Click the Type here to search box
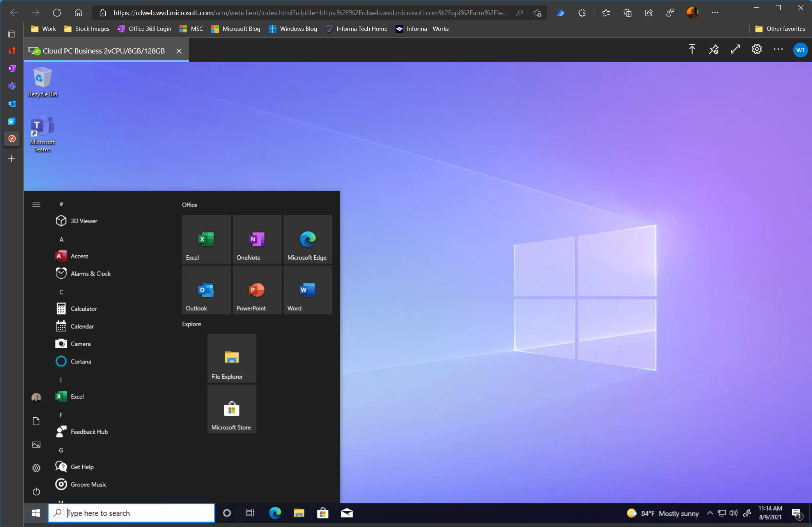812x527 pixels. coord(132,513)
